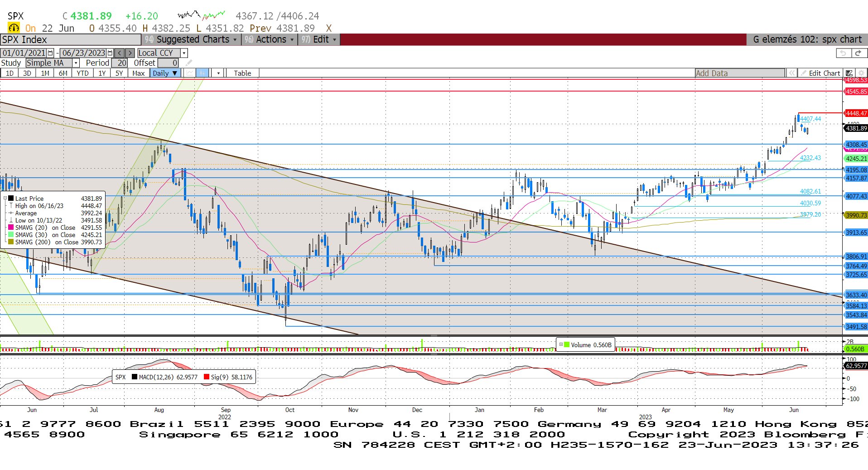Click the 0.560B volume axis label
The image size is (868, 470).
[x=855, y=349]
